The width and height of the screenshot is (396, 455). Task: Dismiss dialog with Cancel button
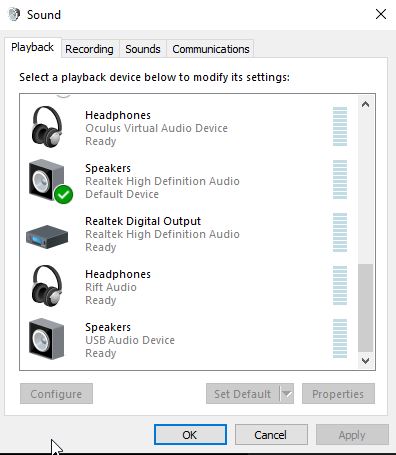(x=271, y=435)
